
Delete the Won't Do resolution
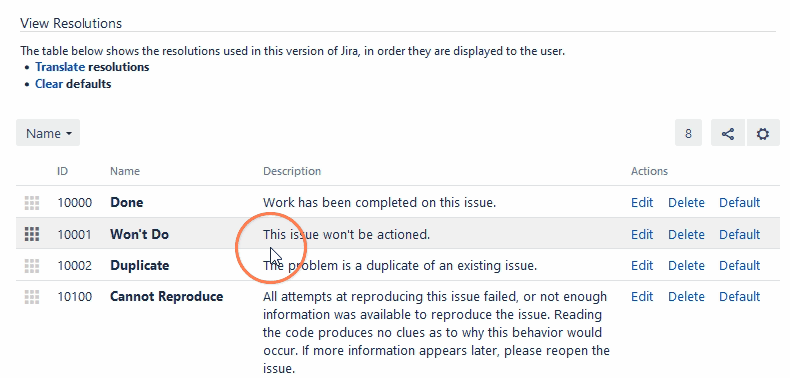click(686, 234)
